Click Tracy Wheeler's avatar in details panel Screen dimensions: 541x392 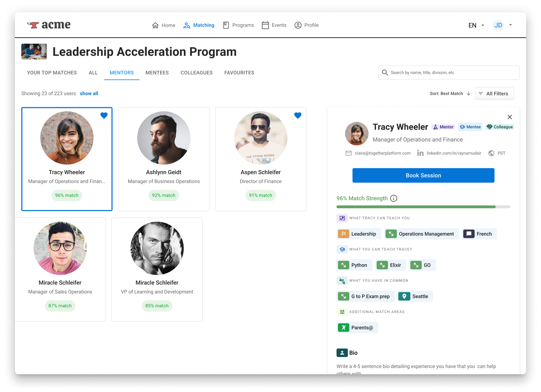(357, 134)
